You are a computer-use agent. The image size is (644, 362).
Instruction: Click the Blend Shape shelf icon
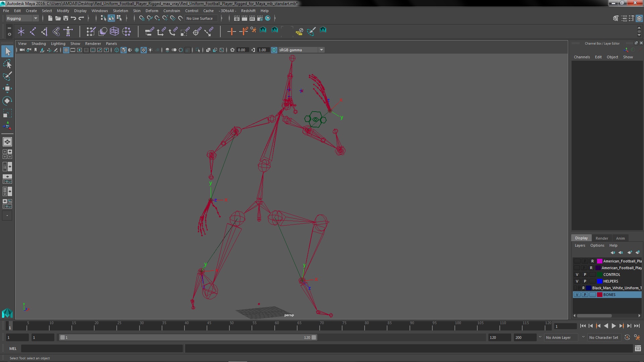click(103, 32)
